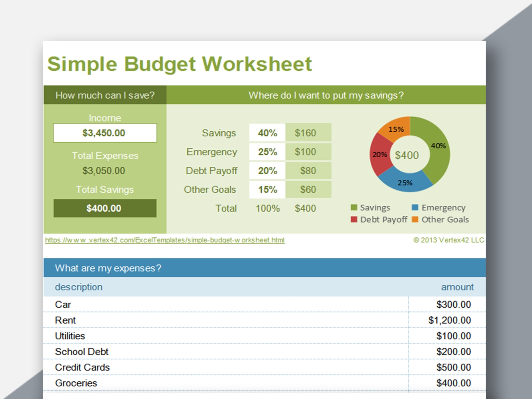Screen dimensions: 532x399
Task: Select the Groceries amount cell $400.00
Action: click(x=453, y=383)
